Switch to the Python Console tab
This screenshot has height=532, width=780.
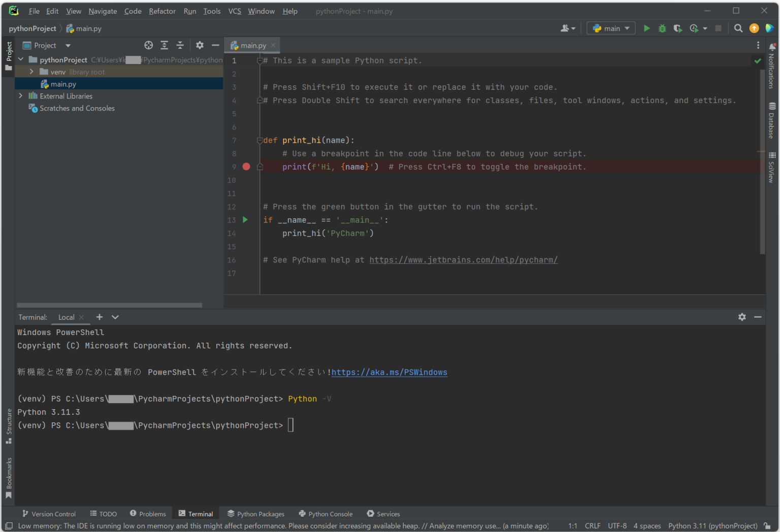326,514
